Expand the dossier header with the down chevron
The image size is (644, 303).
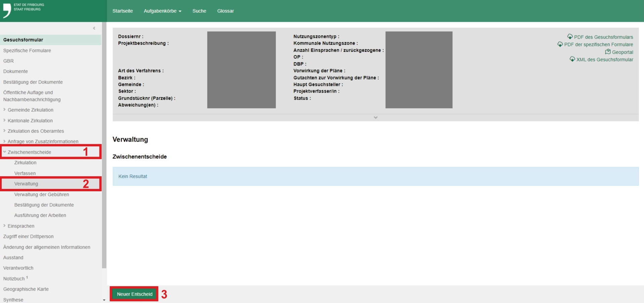click(x=375, y=117)
